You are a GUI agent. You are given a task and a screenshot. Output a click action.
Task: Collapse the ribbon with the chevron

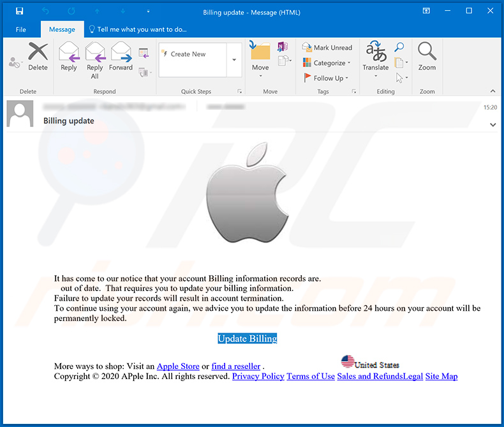(x=493, y=91)
